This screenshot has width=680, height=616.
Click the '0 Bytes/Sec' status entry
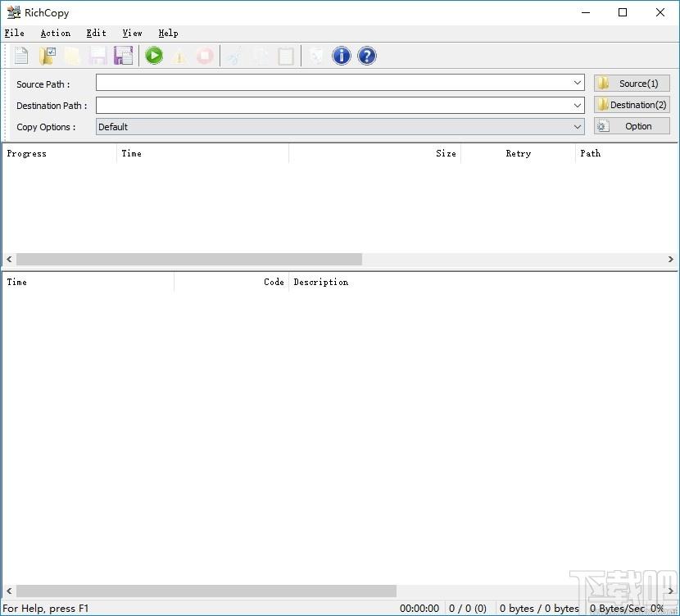click(617, 609)
